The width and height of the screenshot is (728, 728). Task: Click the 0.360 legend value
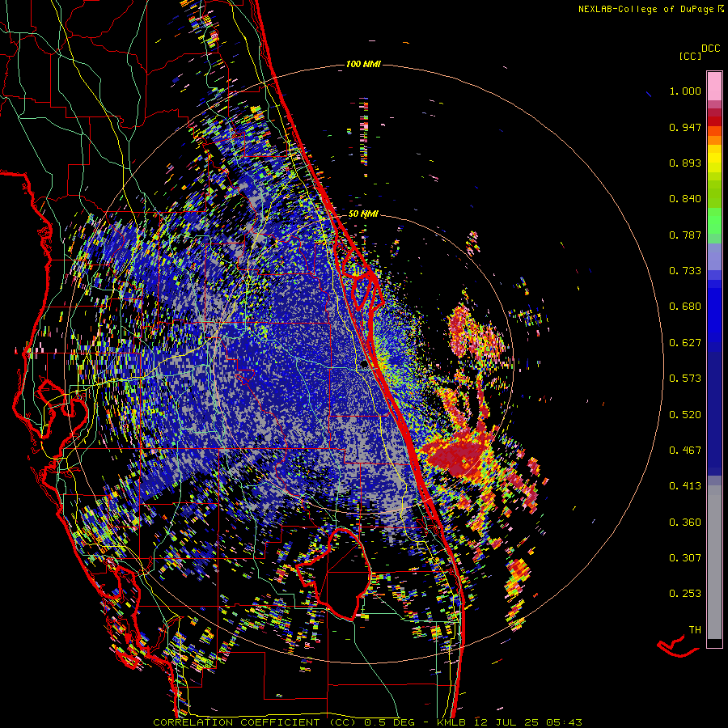click(x=685, y=523)
